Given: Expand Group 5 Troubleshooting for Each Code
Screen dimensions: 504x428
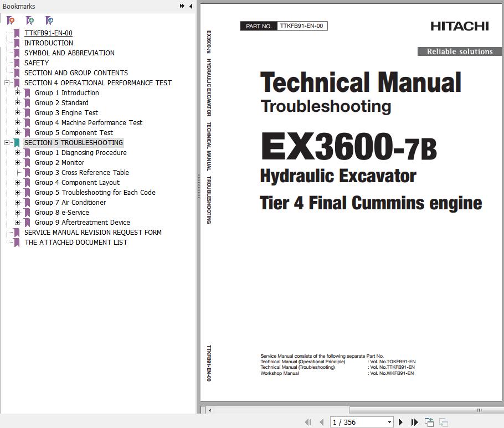Looking at the screenshot, I should tap(17, 193).
